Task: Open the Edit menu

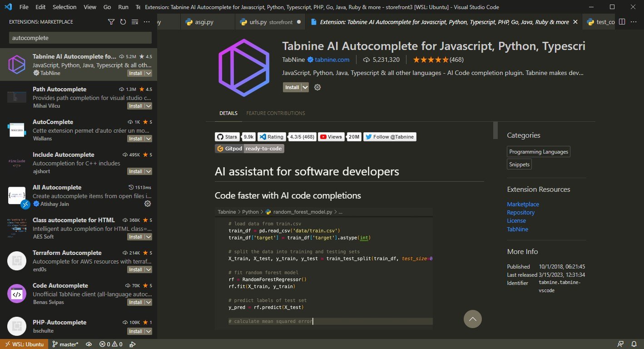Action: (x=40, y=7)
